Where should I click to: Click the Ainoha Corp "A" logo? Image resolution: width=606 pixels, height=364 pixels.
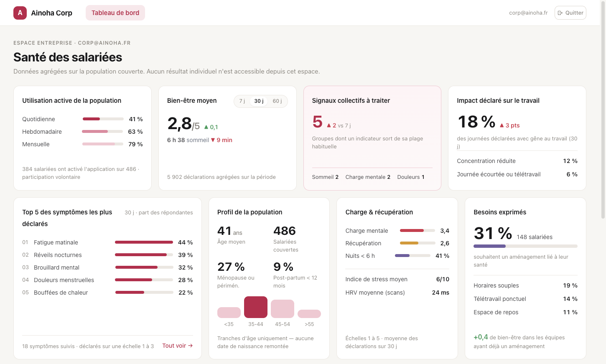click(20, 13)
